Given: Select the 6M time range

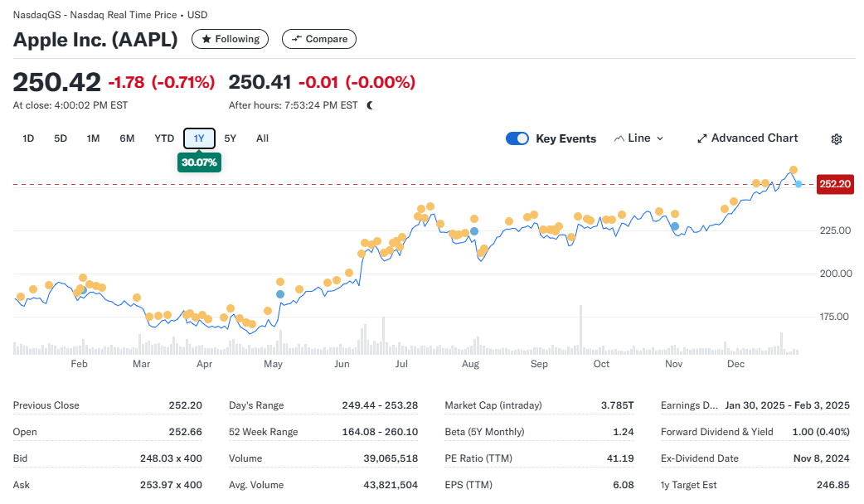Looking at the screenshot, I should 128,138.
